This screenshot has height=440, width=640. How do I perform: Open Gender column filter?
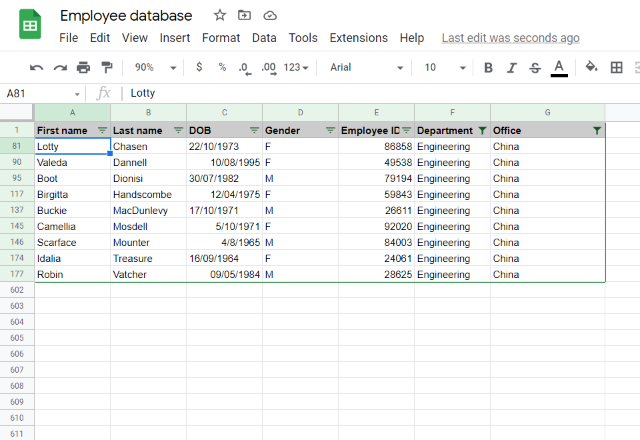pos(330,130)
